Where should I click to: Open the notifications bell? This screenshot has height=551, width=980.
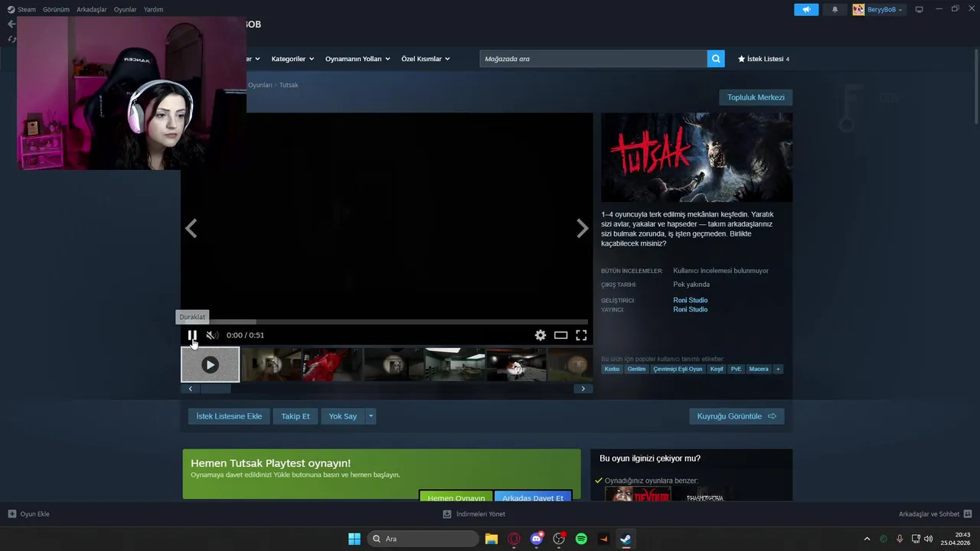(835, 9)
